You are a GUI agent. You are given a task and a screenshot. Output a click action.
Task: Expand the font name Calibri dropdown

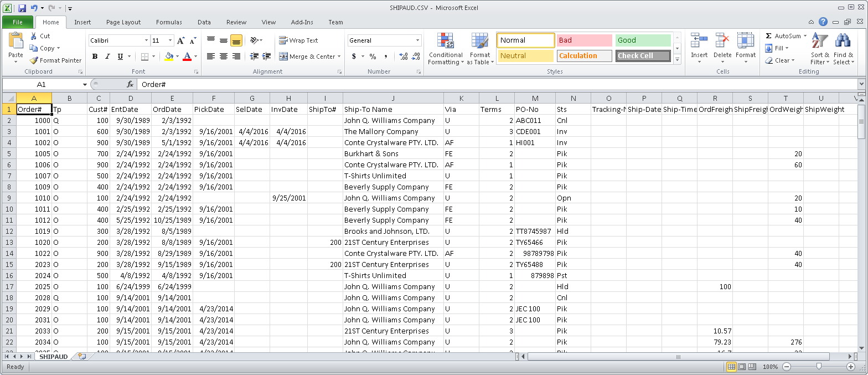146,40
